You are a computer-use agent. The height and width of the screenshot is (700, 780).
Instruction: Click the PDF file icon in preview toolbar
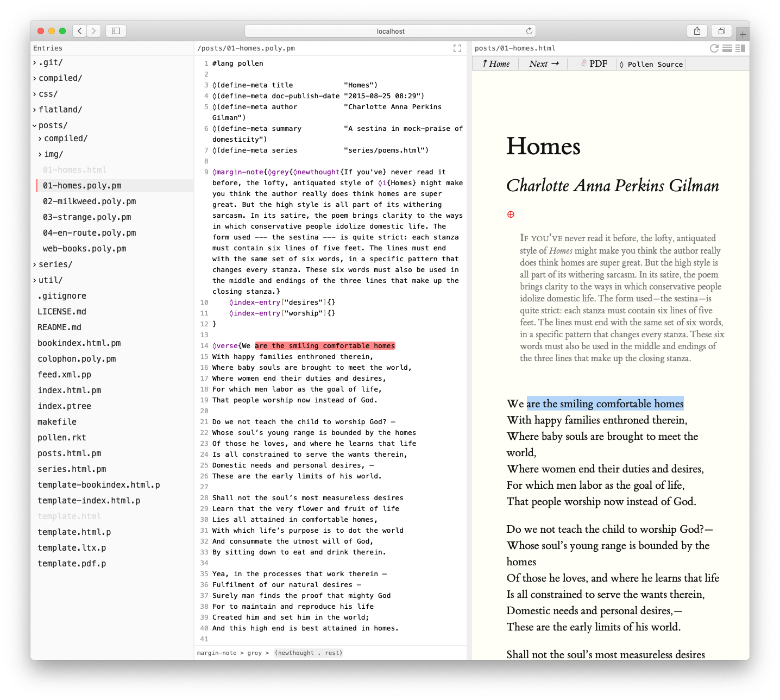583,64
